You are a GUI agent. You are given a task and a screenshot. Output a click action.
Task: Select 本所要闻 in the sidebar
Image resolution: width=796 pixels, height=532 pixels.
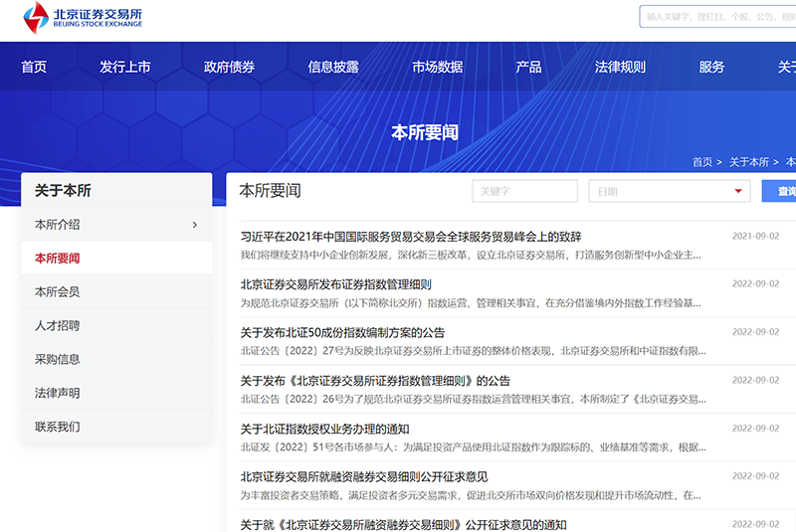click(116, 259)
